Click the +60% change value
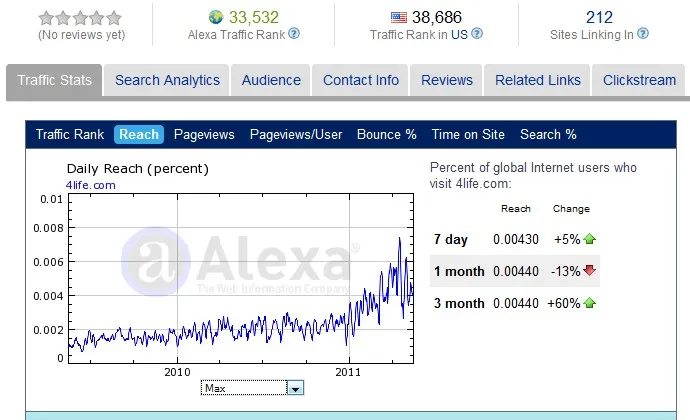Viewport: 690px width, 420px height. [564, 303]
